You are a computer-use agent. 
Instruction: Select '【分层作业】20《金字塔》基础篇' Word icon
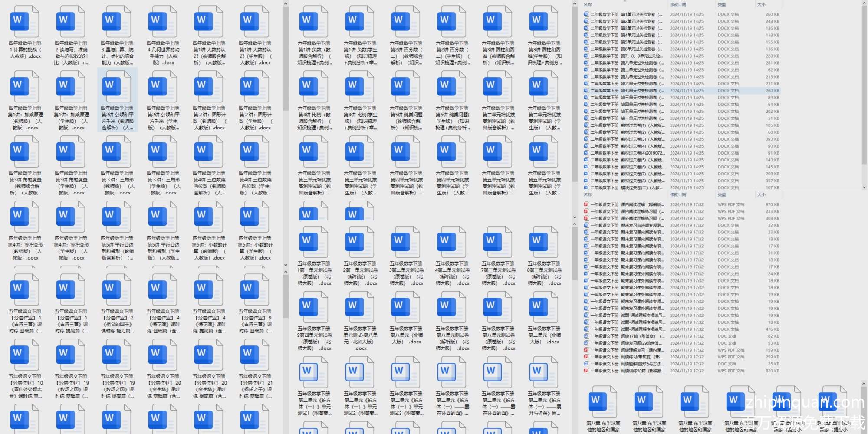[163, 355]
